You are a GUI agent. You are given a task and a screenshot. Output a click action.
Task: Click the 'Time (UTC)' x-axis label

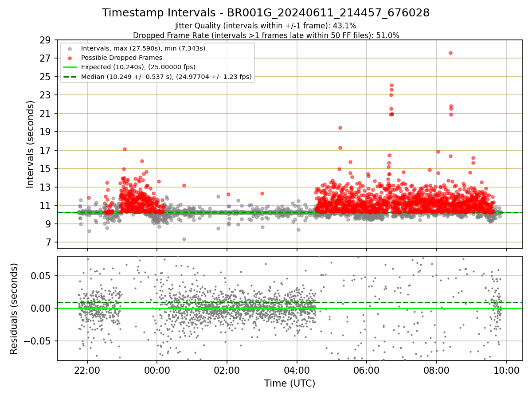(x=289, y=383)
